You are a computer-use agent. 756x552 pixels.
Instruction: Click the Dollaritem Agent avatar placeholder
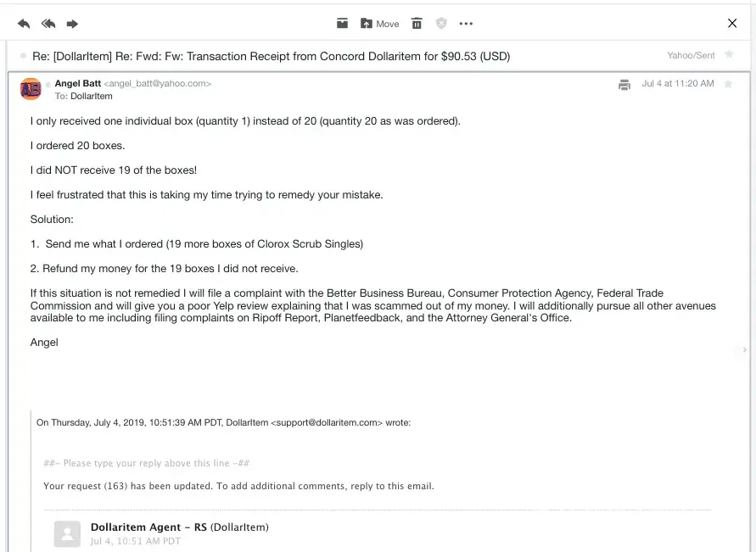[67, 533]
